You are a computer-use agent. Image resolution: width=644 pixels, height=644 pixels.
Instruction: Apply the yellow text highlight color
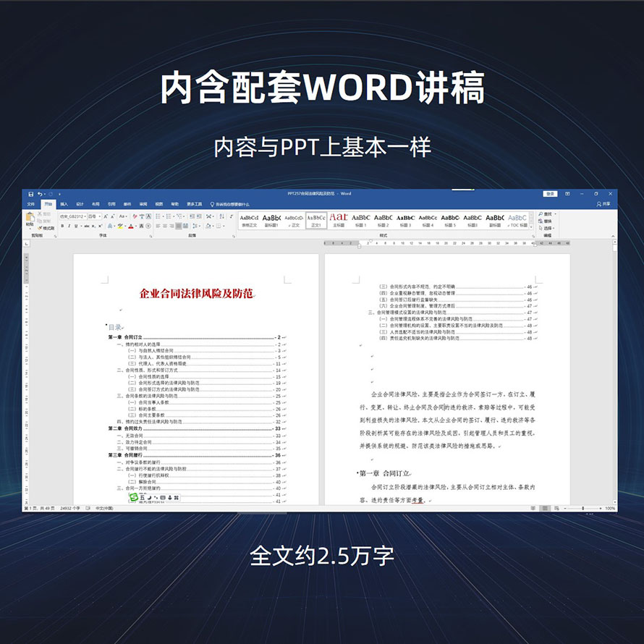tap(120, 226)
